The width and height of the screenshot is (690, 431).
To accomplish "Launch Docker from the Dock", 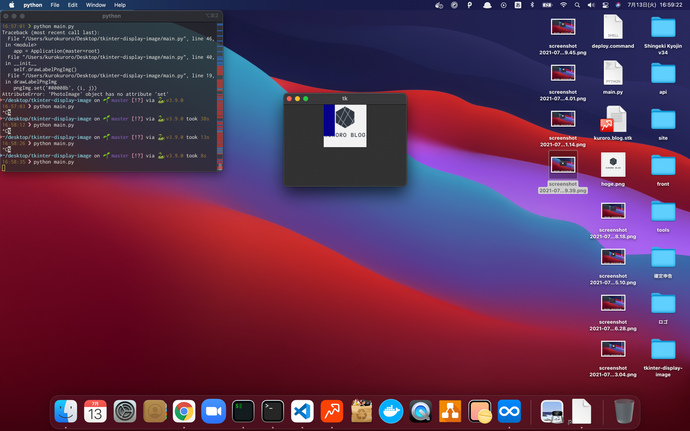I will click(391, 411).
